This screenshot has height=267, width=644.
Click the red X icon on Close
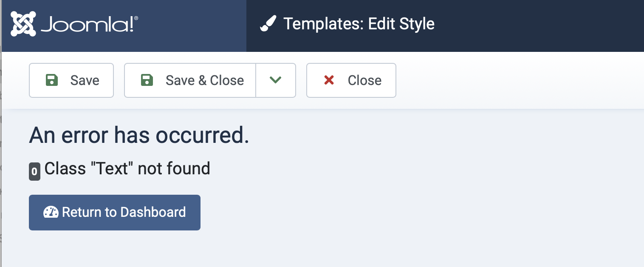click(x=329, y=80)
